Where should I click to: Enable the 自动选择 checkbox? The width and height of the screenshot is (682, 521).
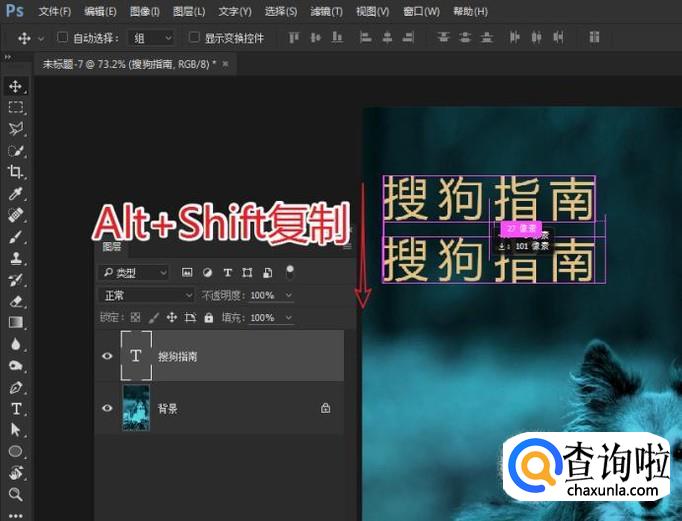click(63, 37)
